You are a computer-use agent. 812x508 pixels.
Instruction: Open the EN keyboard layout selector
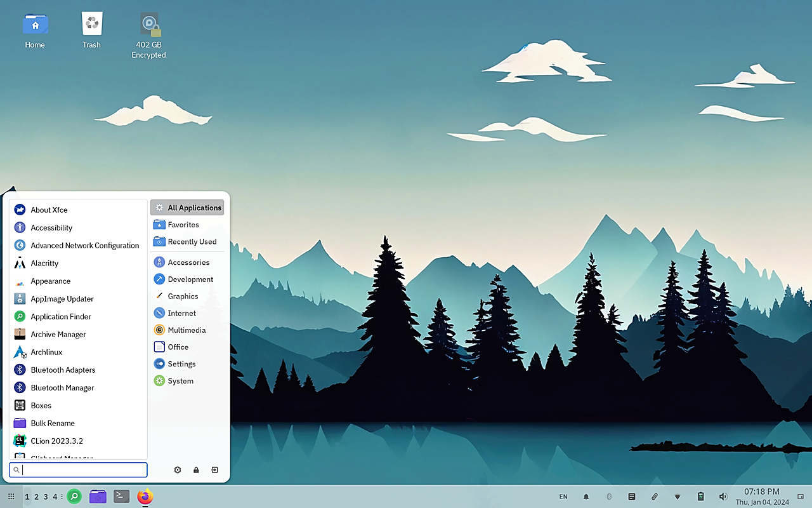(563, 497)
